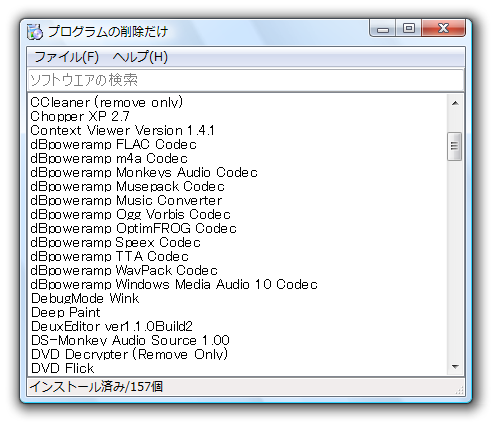Open the ヘルプ(H) menu
The width and height of the screenshot is (493, 424).
[140, 57]
